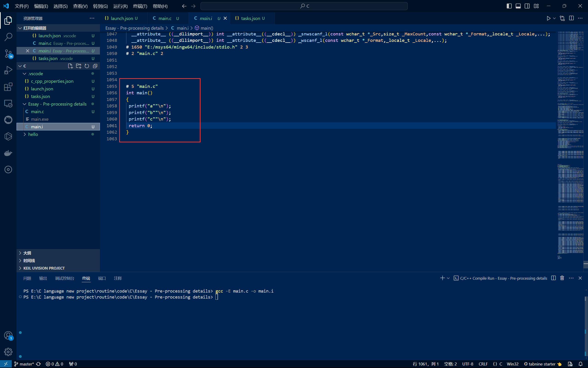Screen dimensions: 588x368
Task: Open Source Control with 14 changes badge
Action: coord(8,54)
